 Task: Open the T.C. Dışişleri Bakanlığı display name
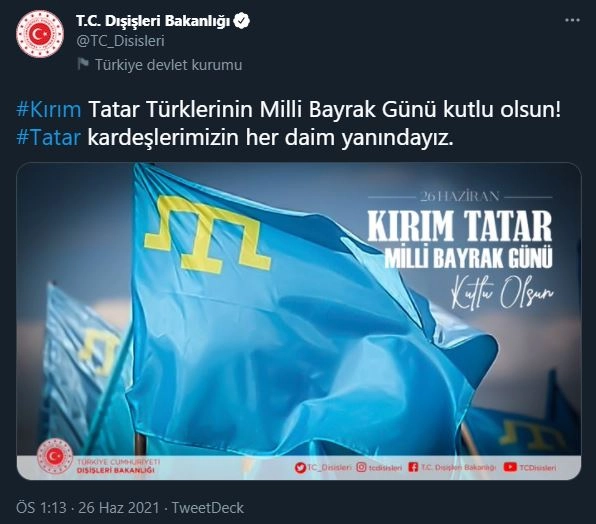click(x=153, y=21)
